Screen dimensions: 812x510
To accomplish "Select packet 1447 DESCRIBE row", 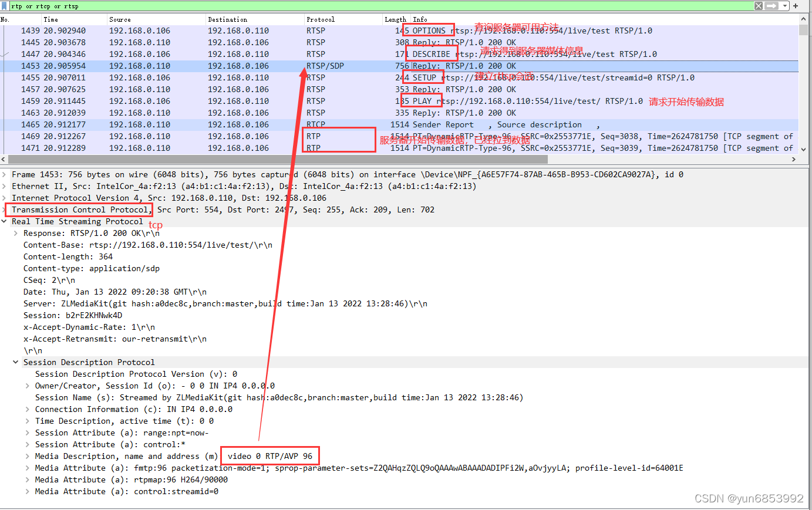I will (x=399, y=54).
